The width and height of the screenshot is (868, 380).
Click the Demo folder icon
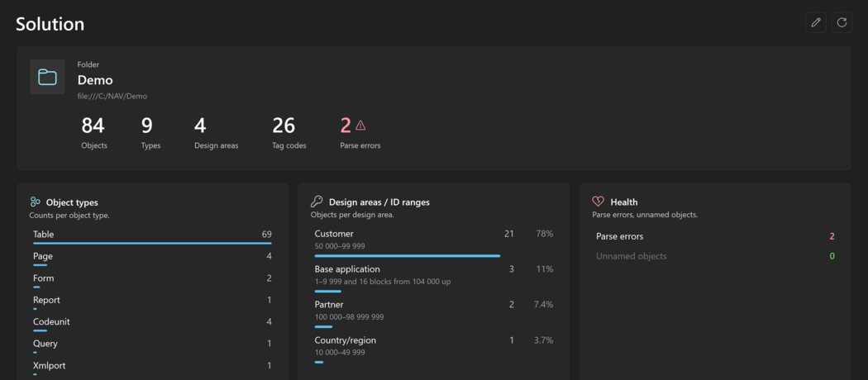pyautogui.click(x=48, y=77)
